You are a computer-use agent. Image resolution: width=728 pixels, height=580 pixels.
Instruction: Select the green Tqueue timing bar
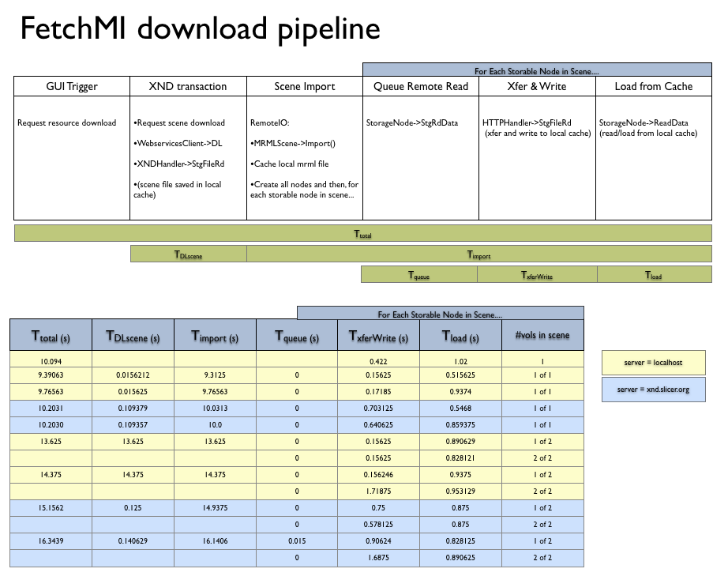(418, 274)
